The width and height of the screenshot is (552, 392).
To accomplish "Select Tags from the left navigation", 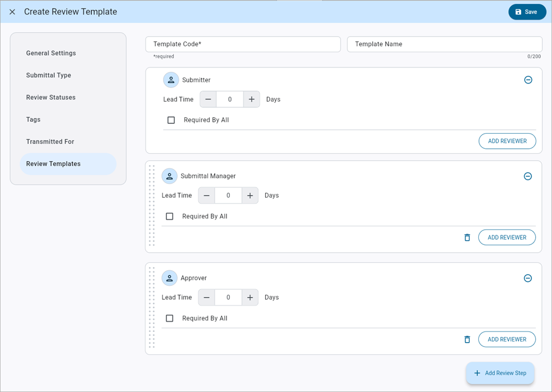I will (33, 119).
